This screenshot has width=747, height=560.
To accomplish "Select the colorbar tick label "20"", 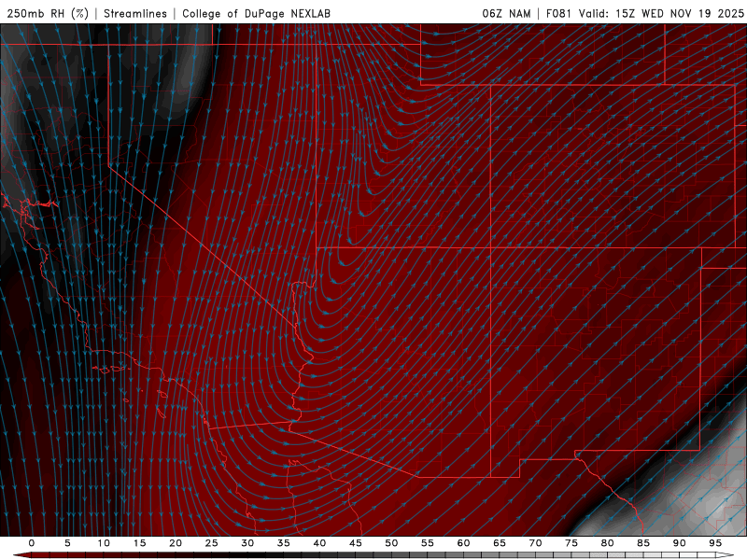I will pos(176,543).
